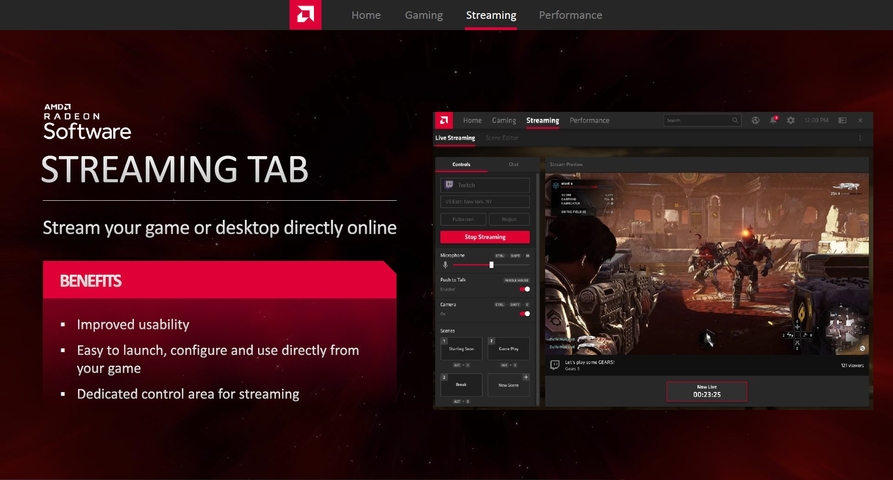
Task: Switch to the Scene Editor sub-tab
Action: coord(502,138)
